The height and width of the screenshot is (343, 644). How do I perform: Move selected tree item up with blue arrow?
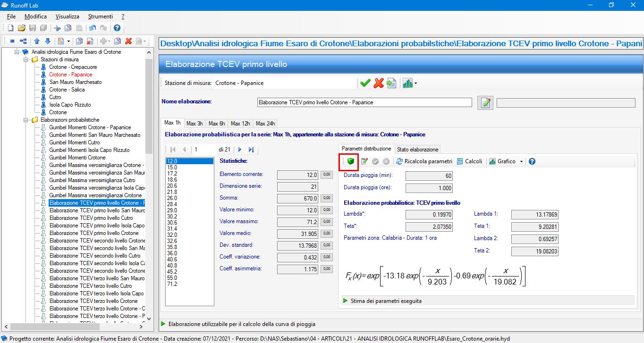click(x=37, y=42)
